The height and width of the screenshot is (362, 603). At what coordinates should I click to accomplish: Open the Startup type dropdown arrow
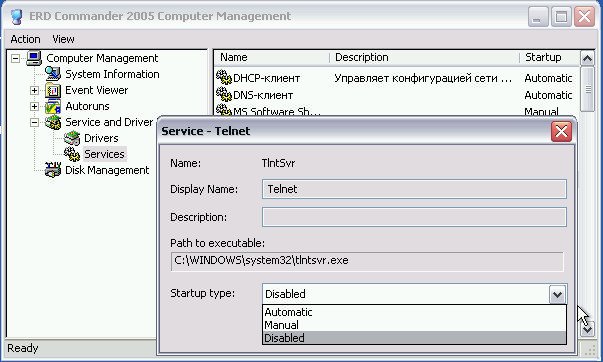point(557,294)
